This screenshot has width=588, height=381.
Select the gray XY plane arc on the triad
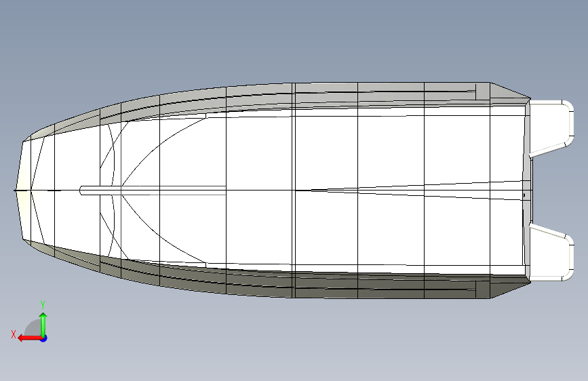[x=33, y=327]
